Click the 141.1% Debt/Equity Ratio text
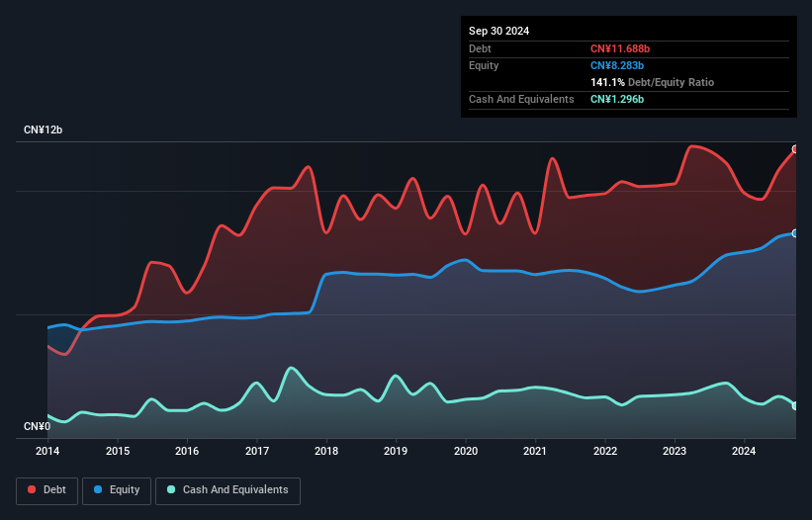The width and height of the screenshot is (812, 520). (652, 82)
